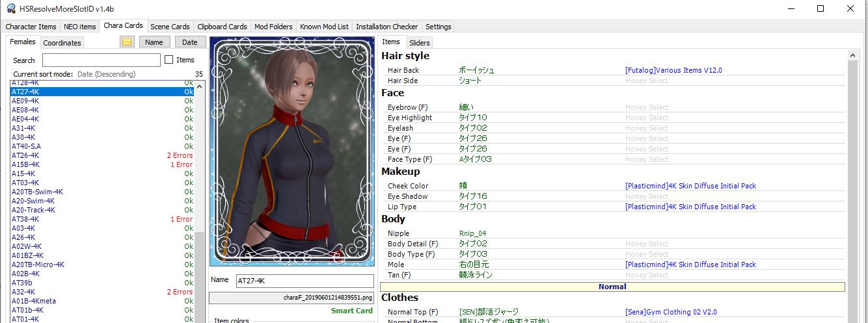This screenshot has width=868, height=323.
Task: Choose the AT03-4K card row
Action: [103, 183]
